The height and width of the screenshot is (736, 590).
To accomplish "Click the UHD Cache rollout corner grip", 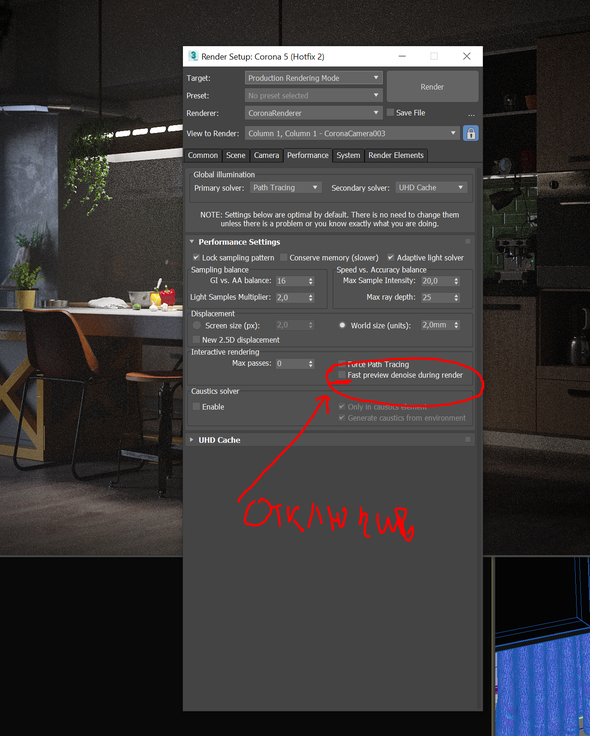I will [467, 439].
